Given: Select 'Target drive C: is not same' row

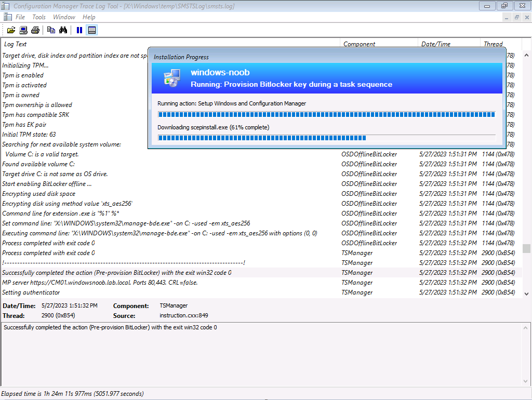Looking at the screenshot, I should 261,174.
